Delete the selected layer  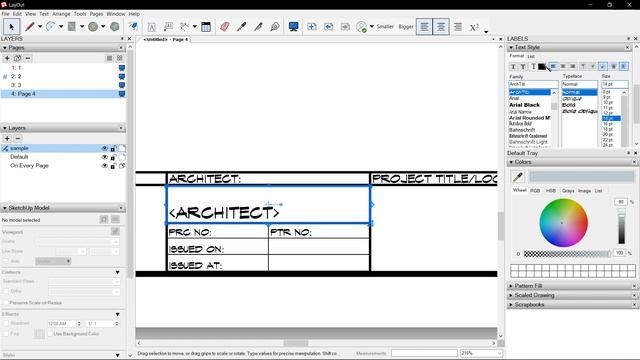pyautogui.click(x=18, y=138)
